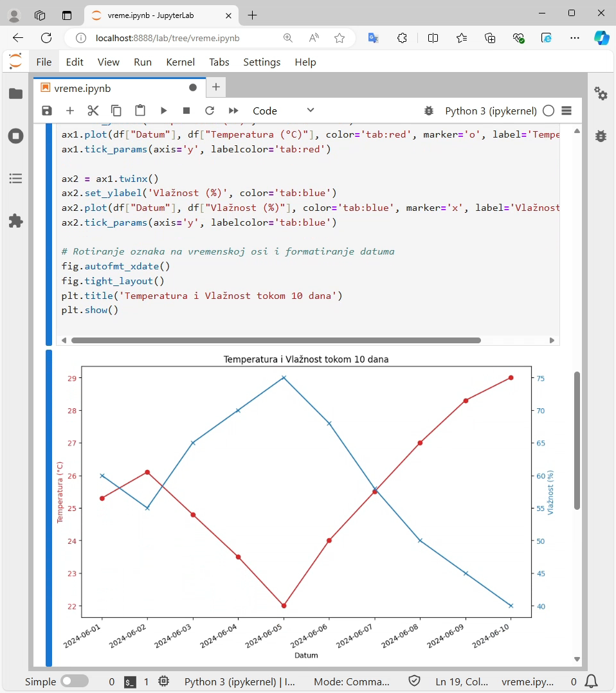Image resolution: width=616 pixels, height=693 pixels.
Task: Click the Read aloud icon in address bar
Action: 314,38
